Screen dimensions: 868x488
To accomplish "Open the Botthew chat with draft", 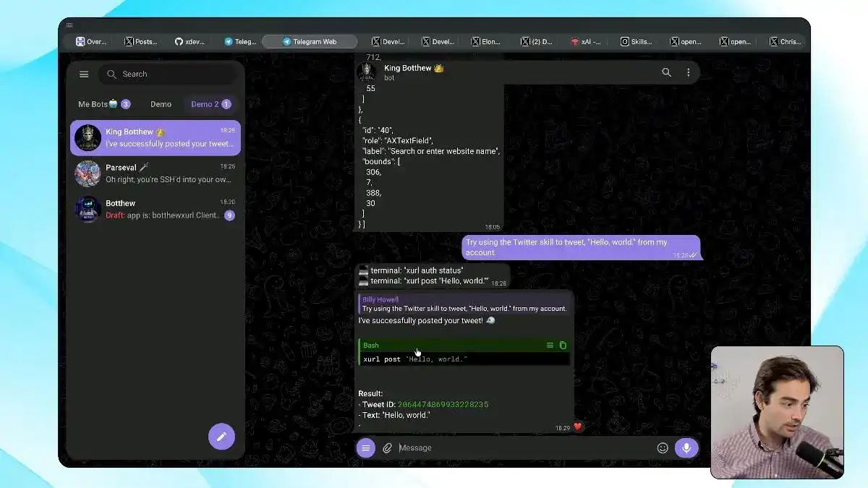I will pyautogui.click(x=156, y=209).
